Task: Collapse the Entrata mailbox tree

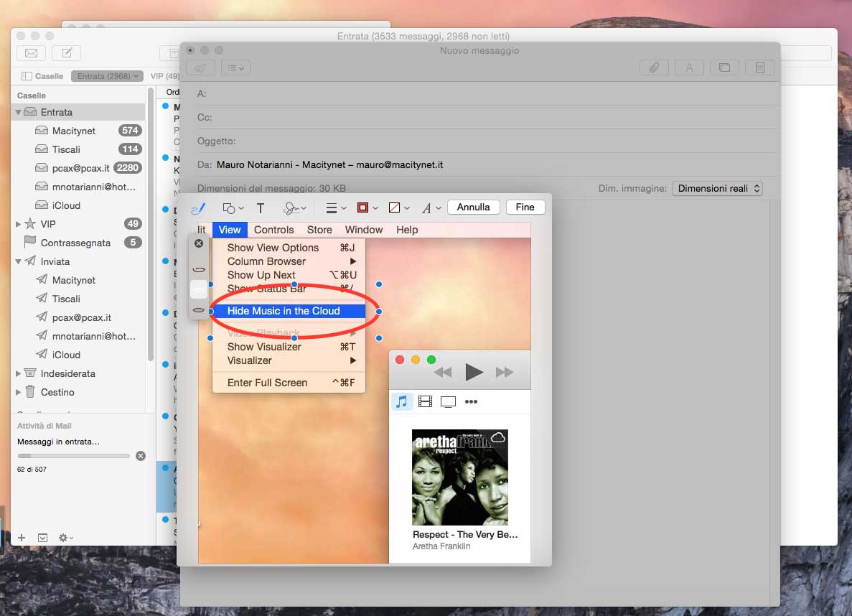Action: pos(19,113)
